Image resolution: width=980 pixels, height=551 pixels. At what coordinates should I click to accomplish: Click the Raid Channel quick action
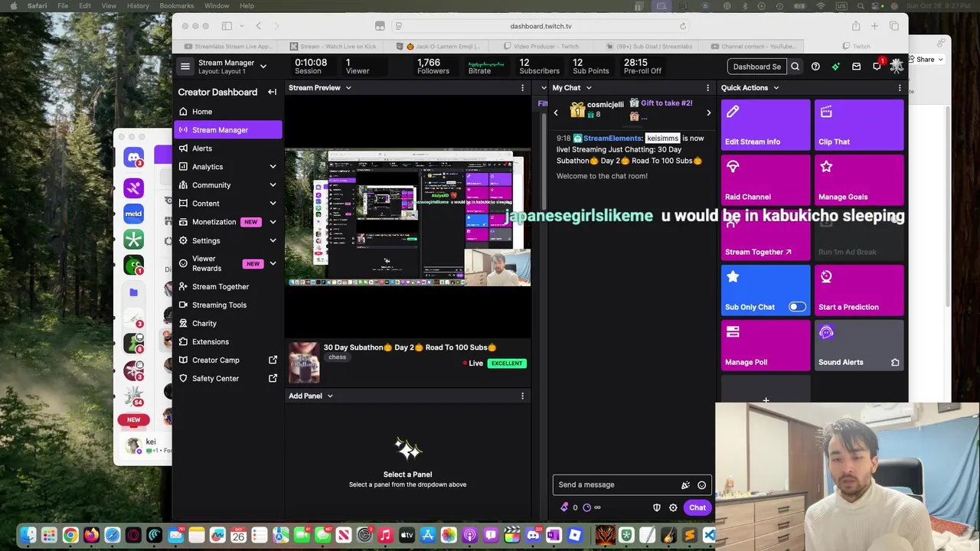[x=766, y=179]
